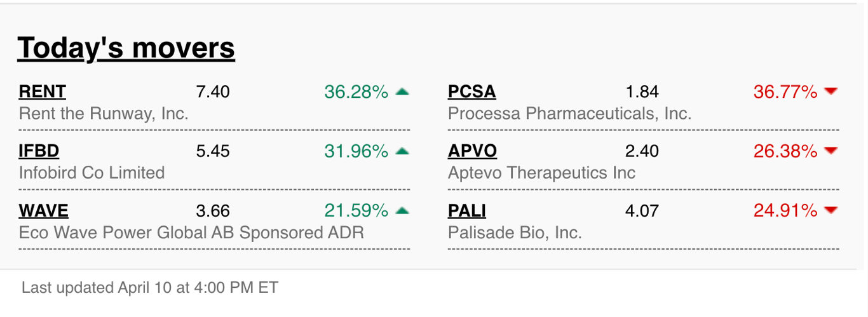Open the APVO ticker link
Image resolution: width=868 pixels, height=317 pixels.
click(x=472, y=151)
